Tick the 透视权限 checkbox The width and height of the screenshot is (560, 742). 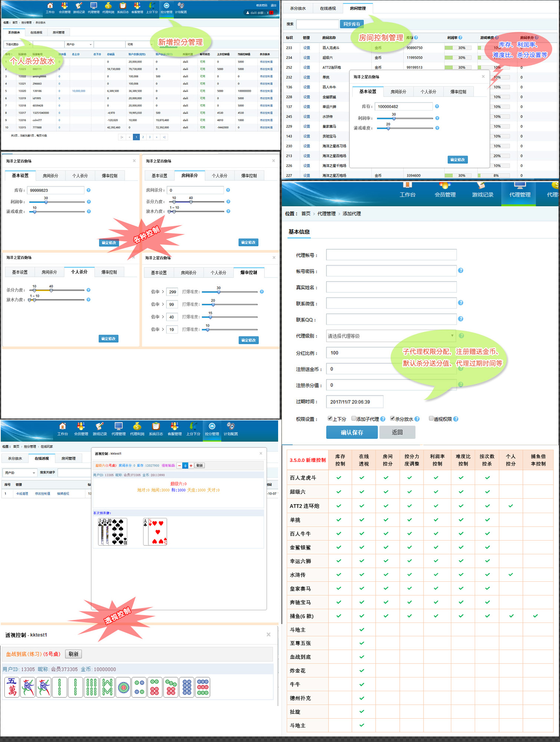[x=431, y=418]
